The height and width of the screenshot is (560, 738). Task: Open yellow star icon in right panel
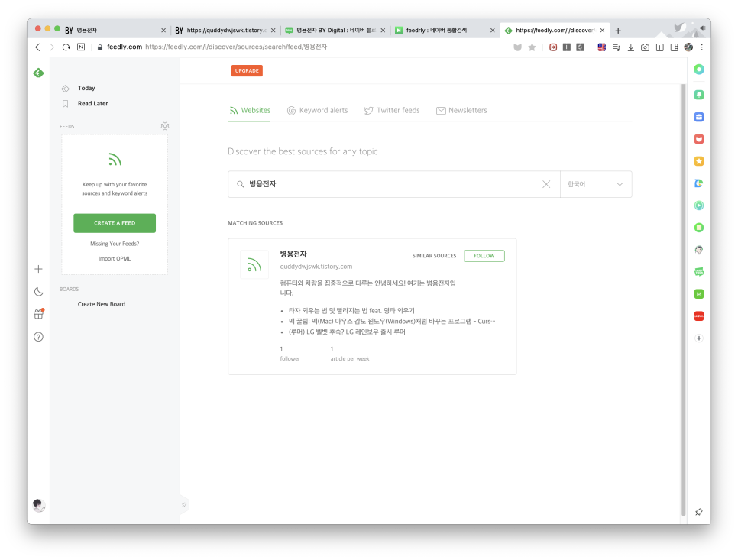point(699,161)
